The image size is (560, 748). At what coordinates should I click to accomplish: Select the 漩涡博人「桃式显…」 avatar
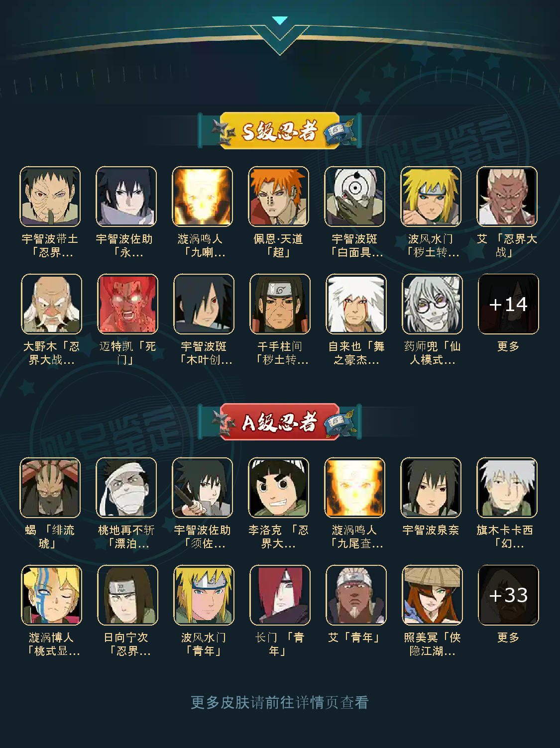coord(51,595)
